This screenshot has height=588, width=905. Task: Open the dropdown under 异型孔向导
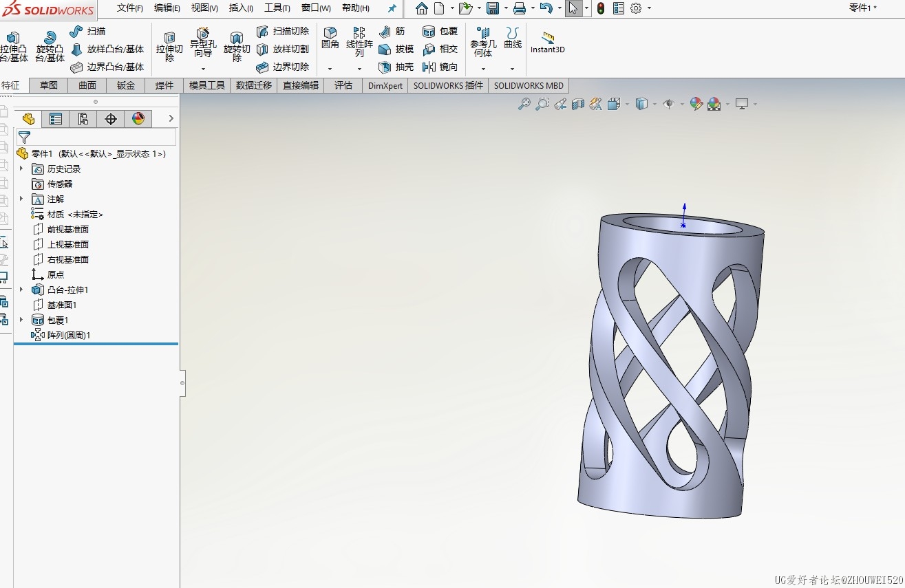[x=203, y=69]
